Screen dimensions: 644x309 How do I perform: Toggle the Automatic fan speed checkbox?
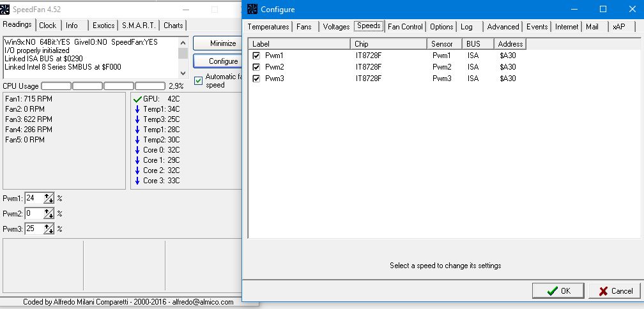(x=199, y=80)
